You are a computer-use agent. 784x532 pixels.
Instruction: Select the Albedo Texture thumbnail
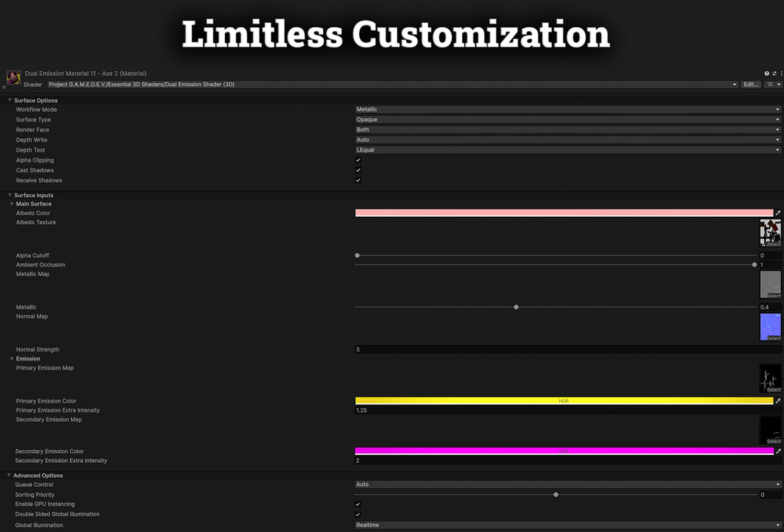click(x=770, y=233)
